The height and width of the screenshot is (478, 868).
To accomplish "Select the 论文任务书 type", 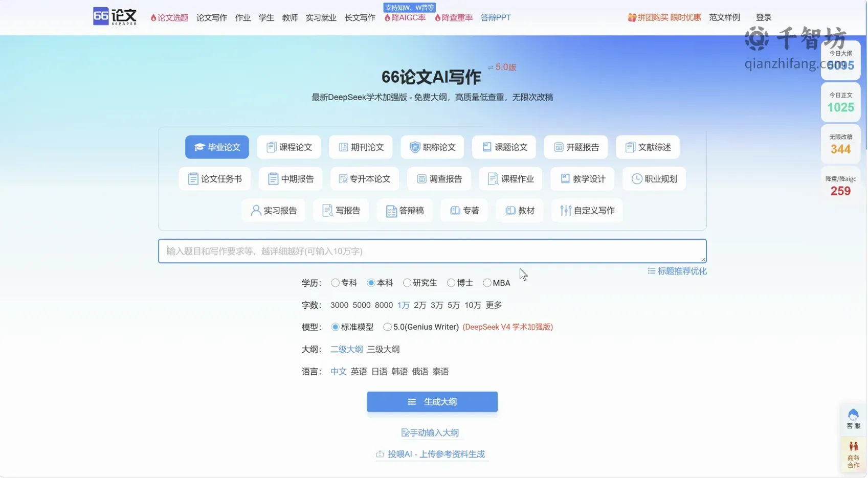I will coord(215,179).
